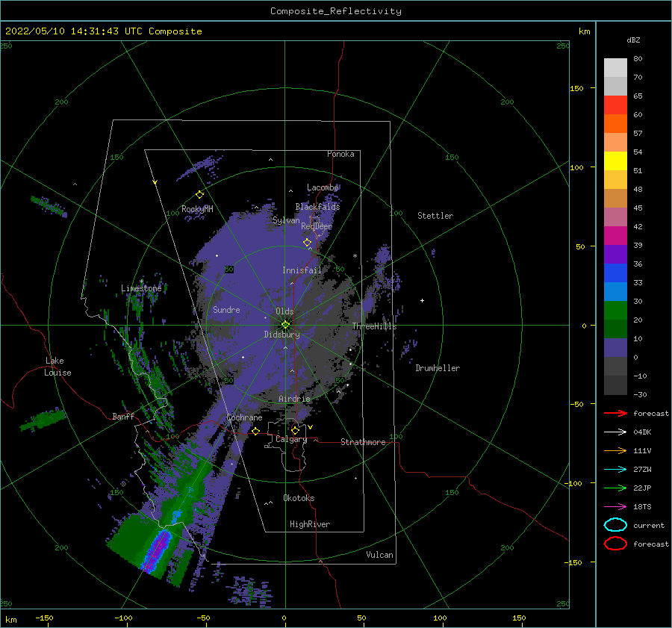The image size is (672, 628).
Task: Click the Drumheller label
Action: pos(438,368)
